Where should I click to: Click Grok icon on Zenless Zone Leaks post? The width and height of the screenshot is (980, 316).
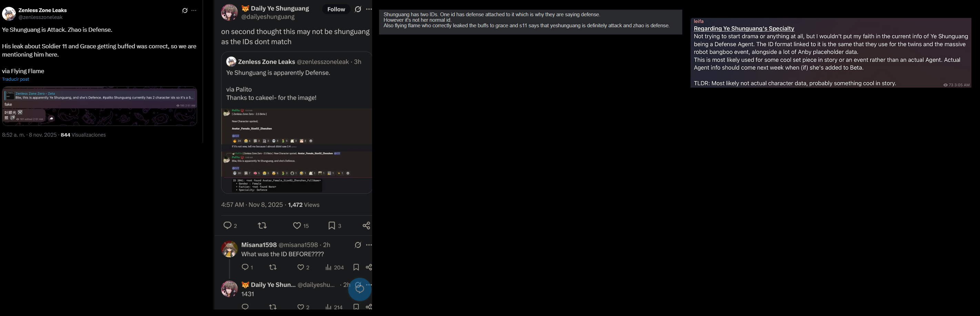tap(185, 11)
